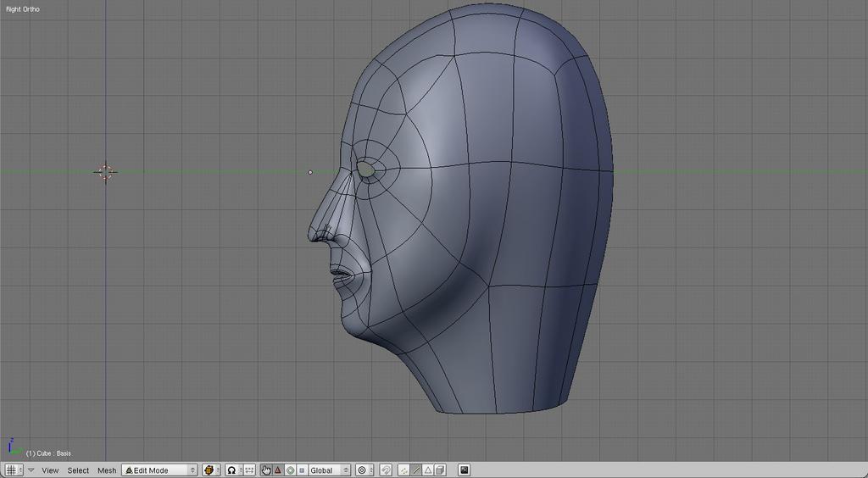
Task: Click the 3D cursor crosshair
Action: (x=105, y=172)
